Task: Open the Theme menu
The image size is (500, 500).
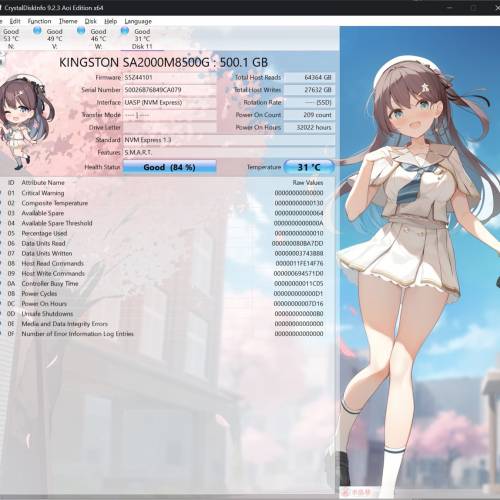Action: [68, 21]
